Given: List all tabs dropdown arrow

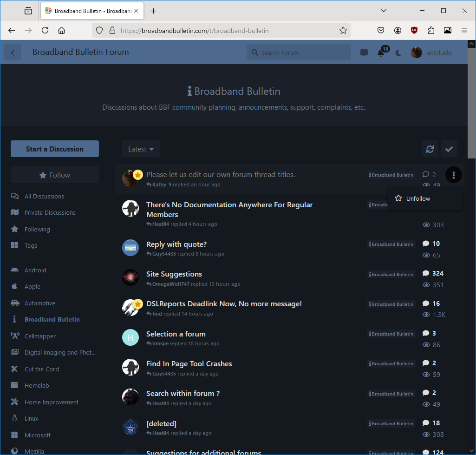Looking at the screenshot, I should coord(384,11).
